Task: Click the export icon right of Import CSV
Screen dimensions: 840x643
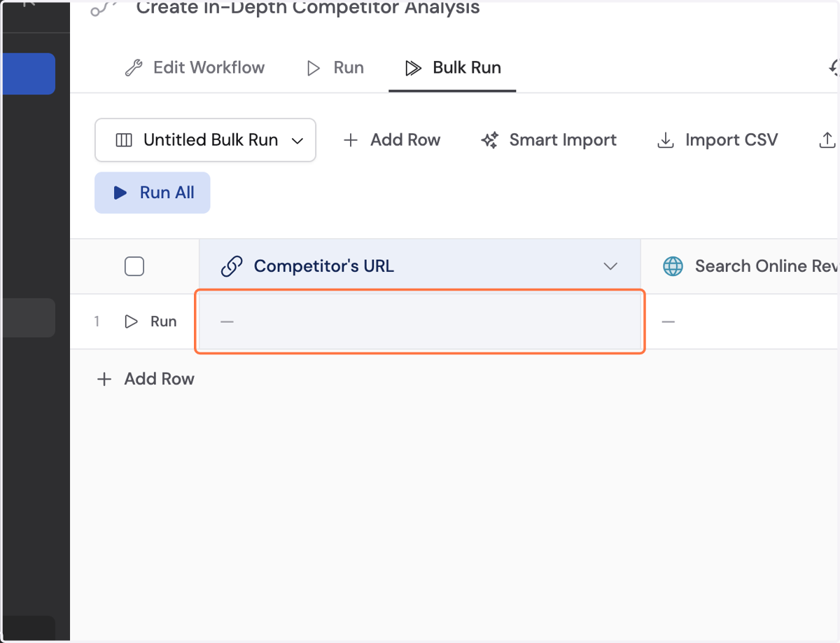Action: (828, 140)
